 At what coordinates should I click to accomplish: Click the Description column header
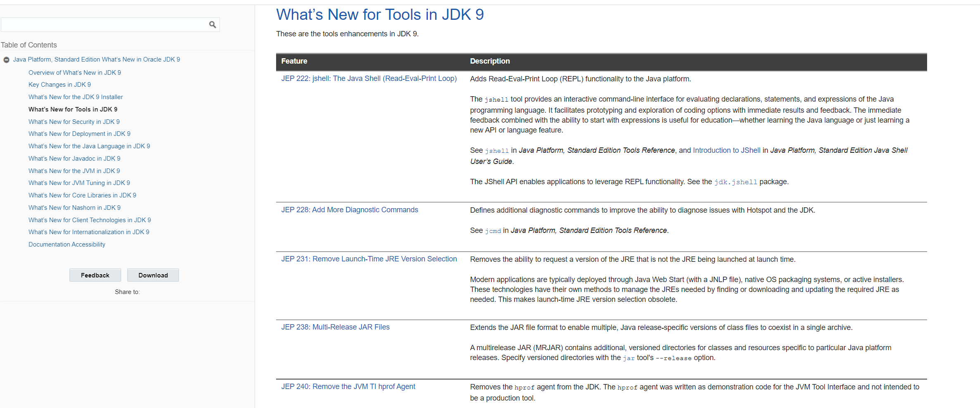[x=490, y=61]
